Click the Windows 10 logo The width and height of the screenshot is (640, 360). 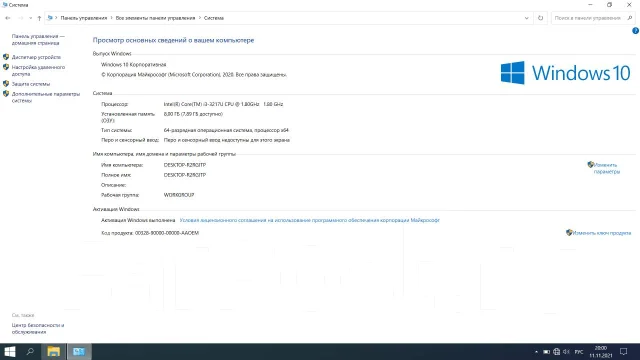click(x=565, y=73)
